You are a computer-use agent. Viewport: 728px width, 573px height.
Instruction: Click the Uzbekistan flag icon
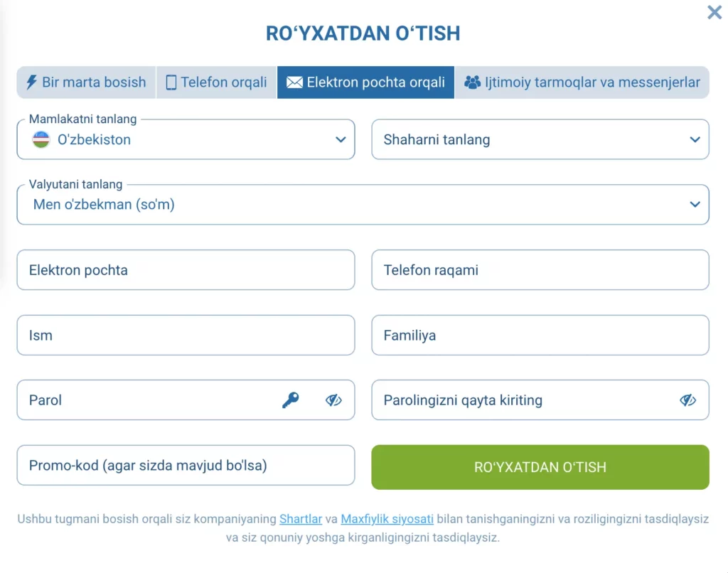[41, 139]
